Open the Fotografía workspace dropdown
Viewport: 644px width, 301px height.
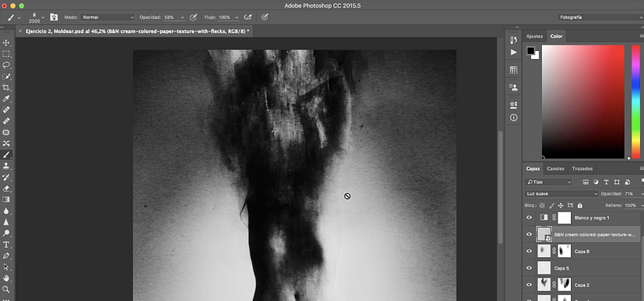pos(600,17)
